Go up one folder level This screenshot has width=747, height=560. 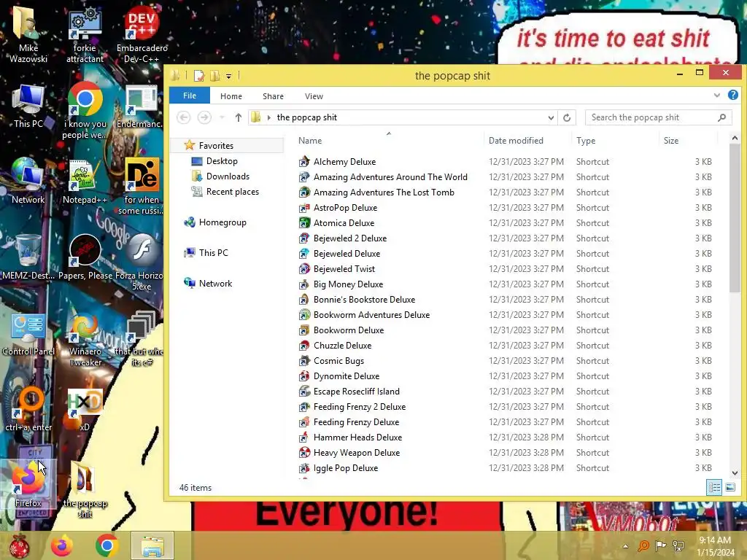(x=239, y=117)
